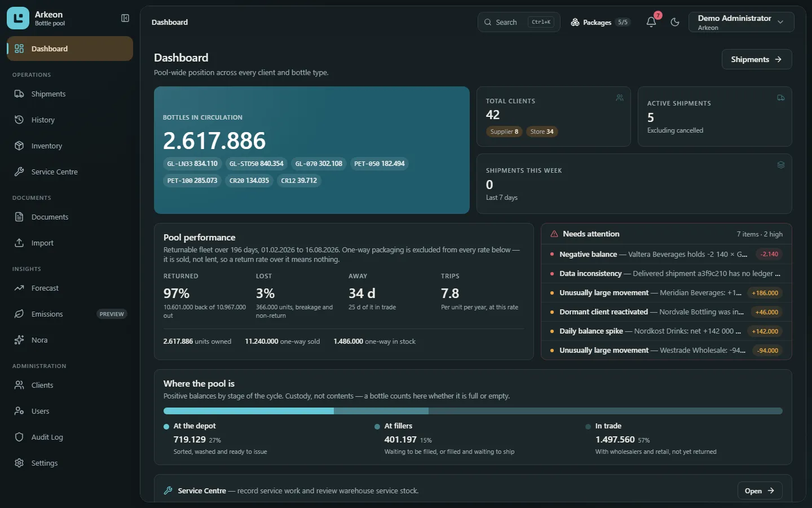The width and height of the screenshot is (812, 508).
Task: Open the notifications bell
Action: point(651,22)
